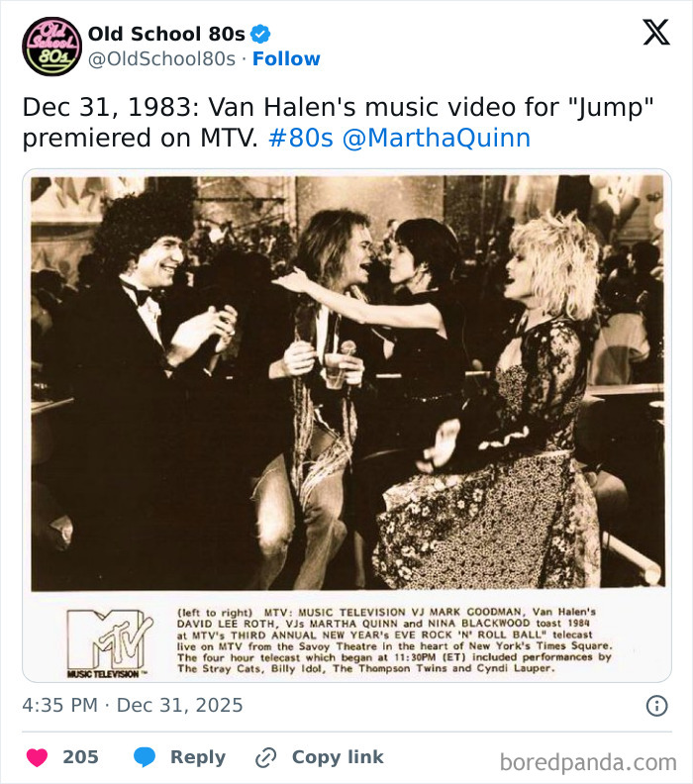Click the blue verified checkmark badge
The width and height of the screenshot is (693, 784).
tap(260, 34)
